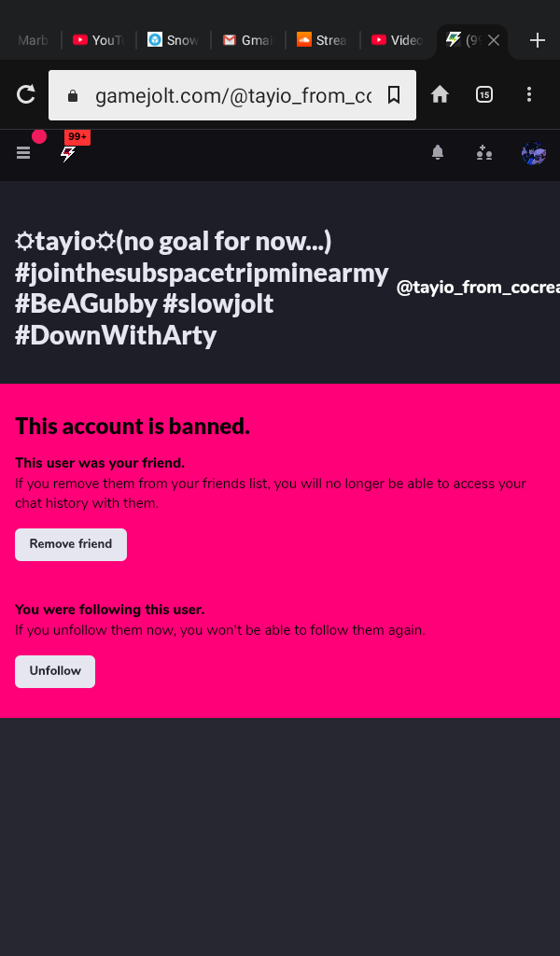Open your profile avatar menu
This screenshot has height=956, width=560.
click(534, 154)
